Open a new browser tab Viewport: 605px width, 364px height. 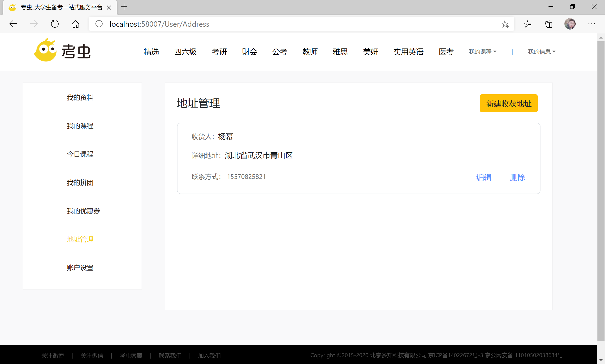(x=124, y=7)
